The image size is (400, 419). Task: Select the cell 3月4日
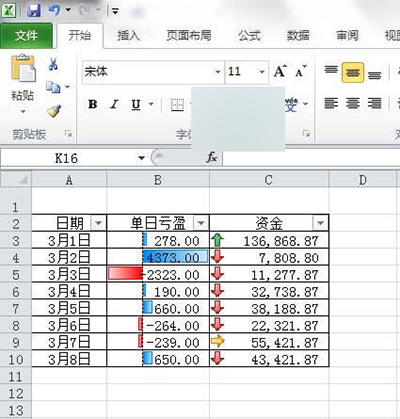pos(69,292)
